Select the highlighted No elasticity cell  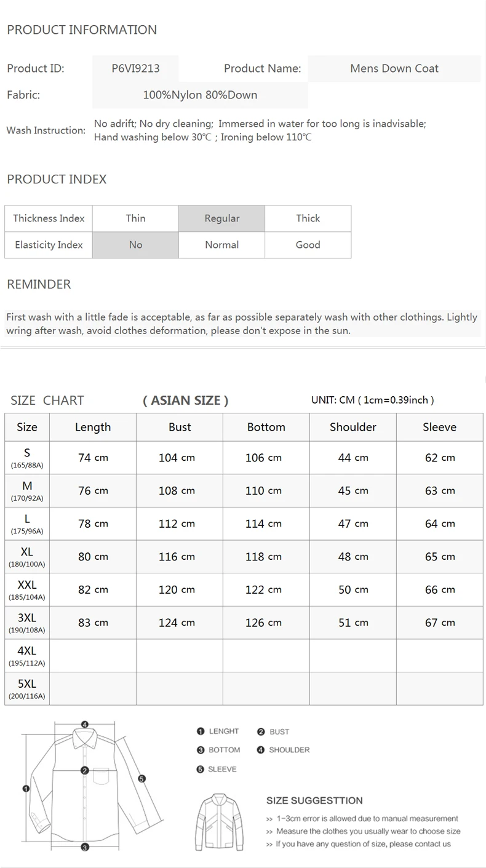coord(136,245)
